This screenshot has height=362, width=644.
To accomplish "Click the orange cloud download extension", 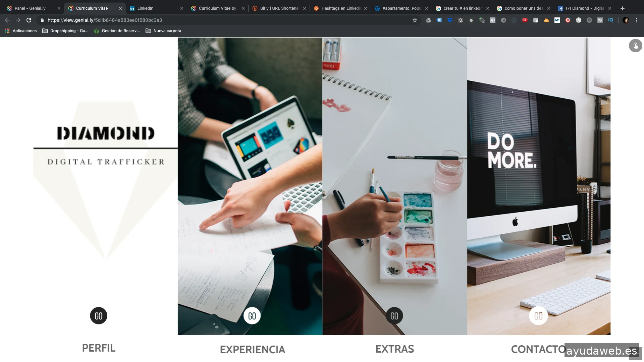I will coord(546,20).
